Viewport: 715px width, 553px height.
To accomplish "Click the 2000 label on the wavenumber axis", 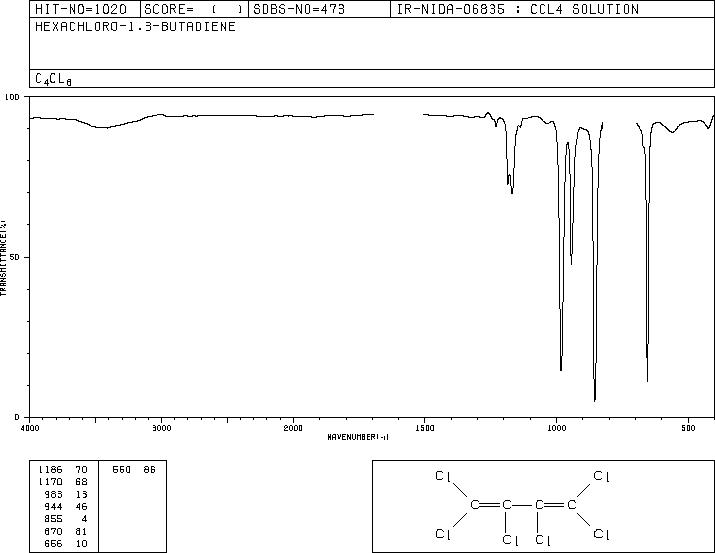I will point(293,428).
